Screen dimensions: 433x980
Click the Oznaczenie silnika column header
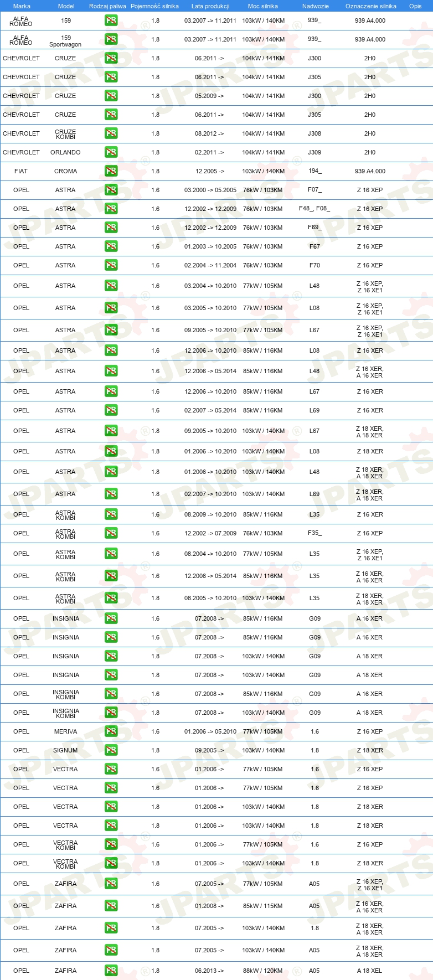(371, 6)
